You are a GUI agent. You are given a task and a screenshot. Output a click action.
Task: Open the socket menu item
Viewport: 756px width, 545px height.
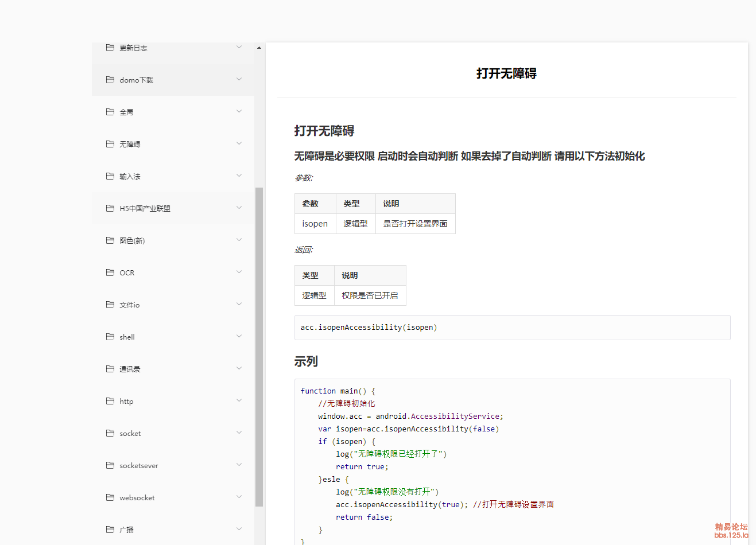[130, 434]
